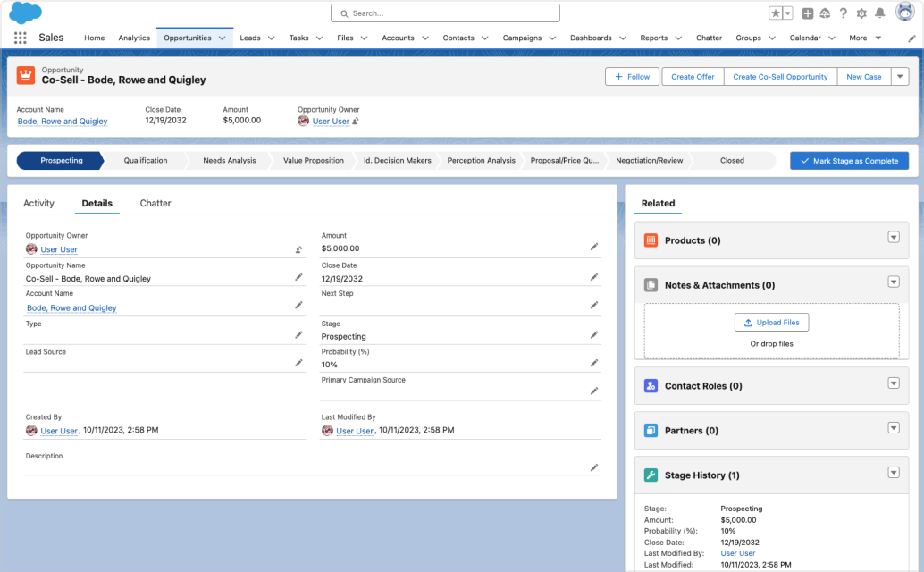Expand the Leads nav dropdown chevron
Screen dimensions: 924x572
pos(271,38)
